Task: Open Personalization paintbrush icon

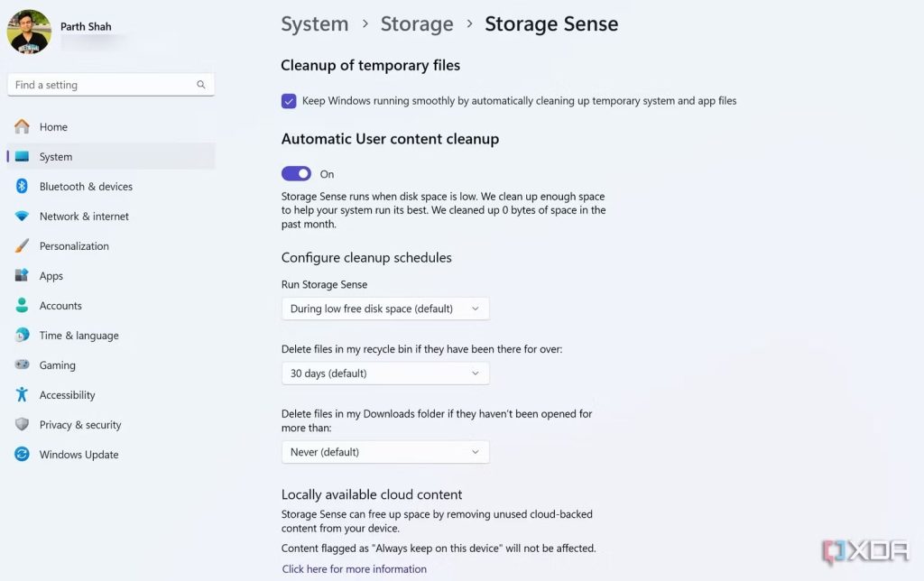Action: (22, 246)
